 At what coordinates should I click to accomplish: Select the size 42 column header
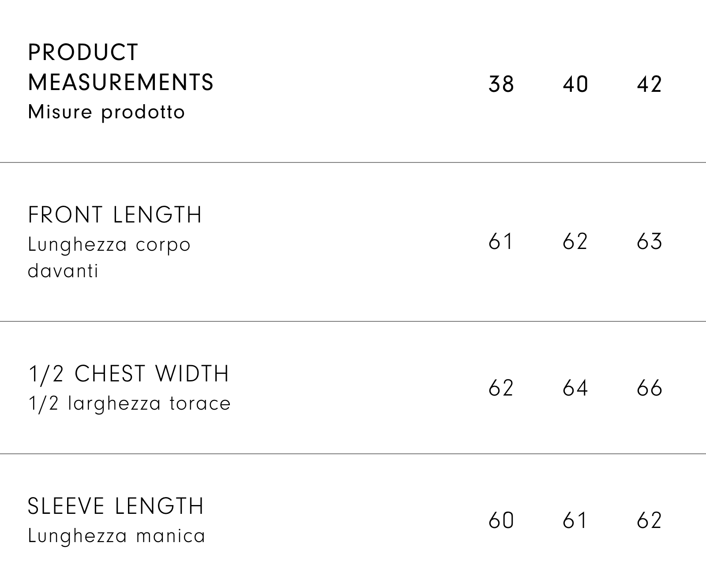click(x=650, y=84)
